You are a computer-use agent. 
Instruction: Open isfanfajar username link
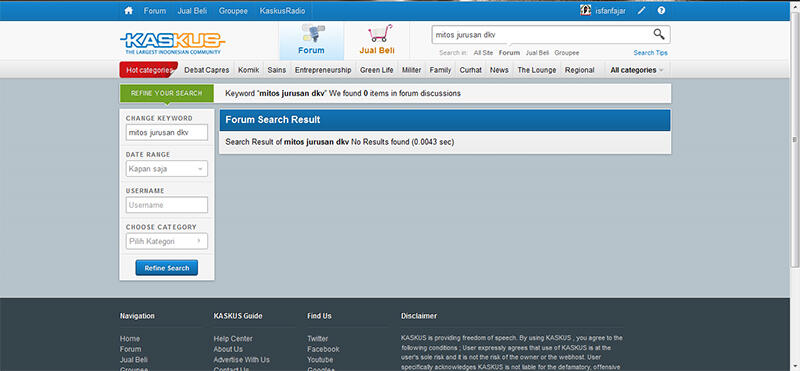click(610, 10)
